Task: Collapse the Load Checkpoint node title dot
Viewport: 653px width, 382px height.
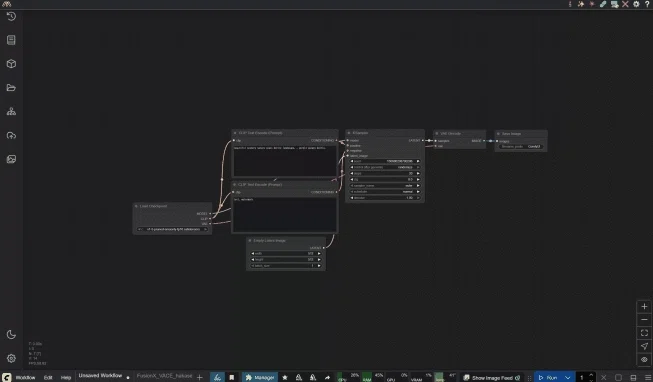Action: (136, 206)
